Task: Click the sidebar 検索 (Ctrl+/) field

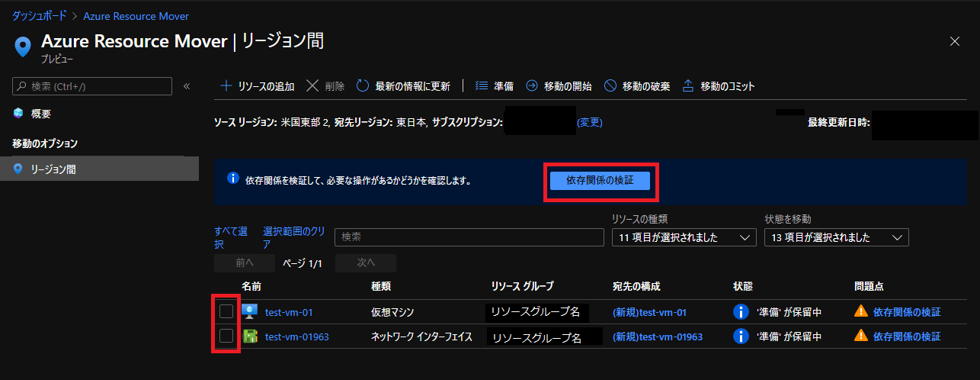Action: click(x=92, y=86)
